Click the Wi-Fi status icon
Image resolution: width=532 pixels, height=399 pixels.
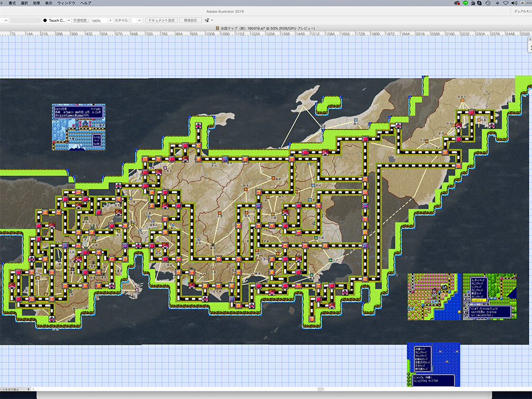(x=505, y=3)
